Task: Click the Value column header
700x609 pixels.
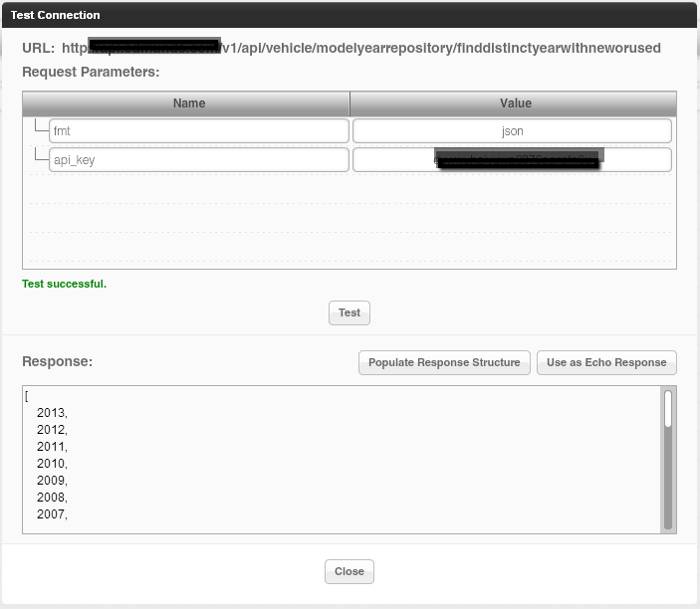Action: click(515, 103)
